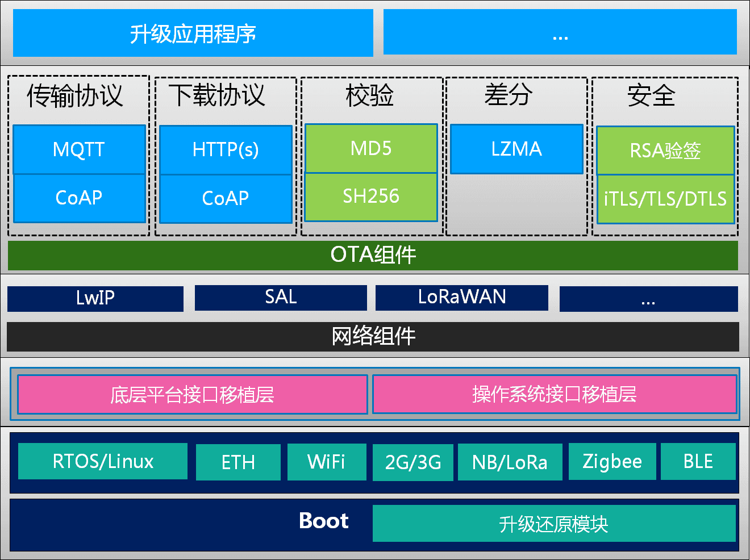Click the MD5 checksum block
This screenshot has width=750, height=560.
(x=370, y=148)
